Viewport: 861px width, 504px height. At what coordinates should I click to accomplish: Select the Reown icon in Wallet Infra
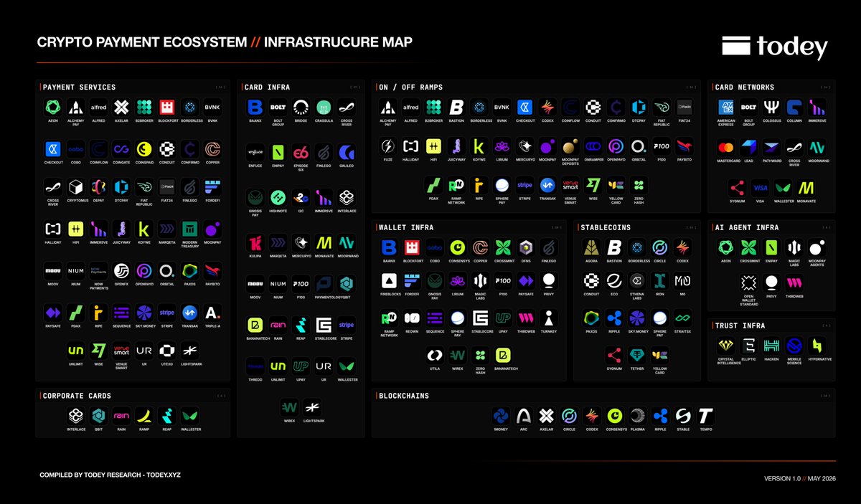tap(412, 318)
